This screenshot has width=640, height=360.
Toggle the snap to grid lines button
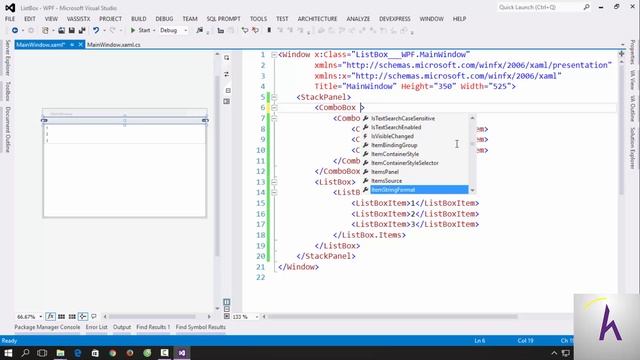(x=72, y=316)
